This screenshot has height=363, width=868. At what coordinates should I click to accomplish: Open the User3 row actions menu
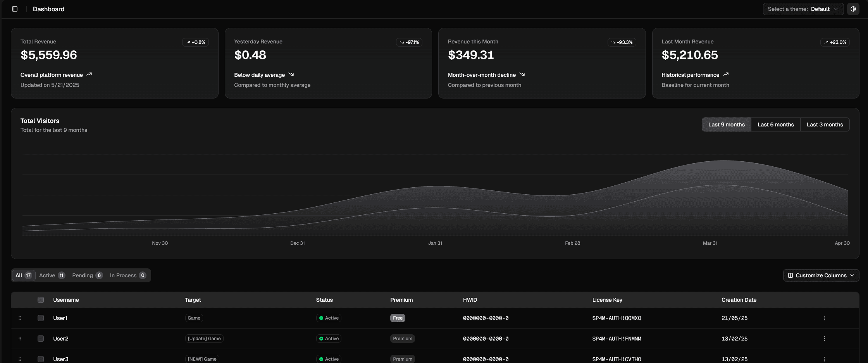coord(824,359)
